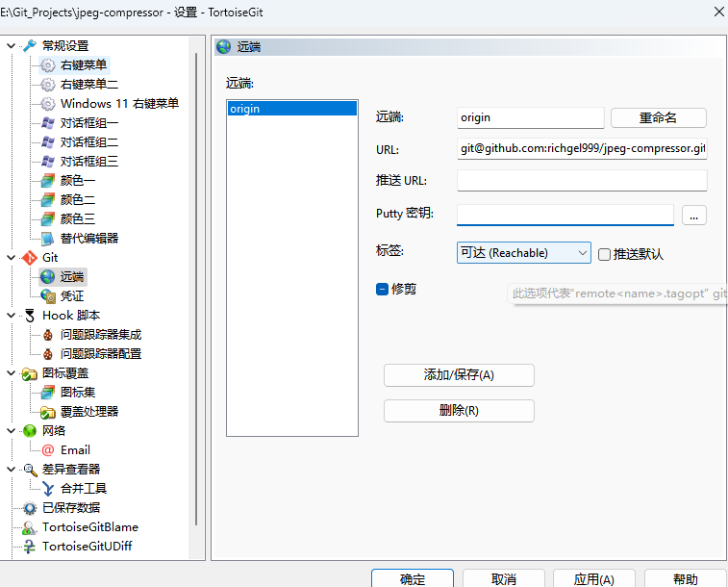This screenshot has width=728, height=587.
Task: Click the gear icon beside 已保存数据
Action: (30, 508)
